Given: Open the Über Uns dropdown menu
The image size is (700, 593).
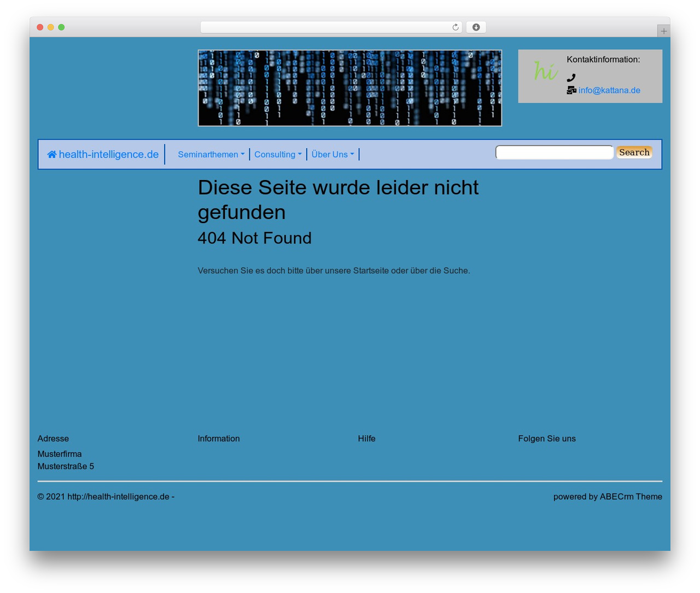Looking at the screenshot, I should coord(332,155).
